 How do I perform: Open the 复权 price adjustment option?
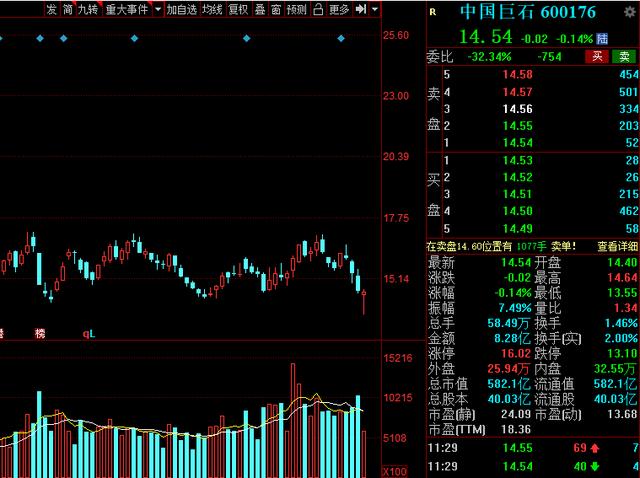point(238,9)
